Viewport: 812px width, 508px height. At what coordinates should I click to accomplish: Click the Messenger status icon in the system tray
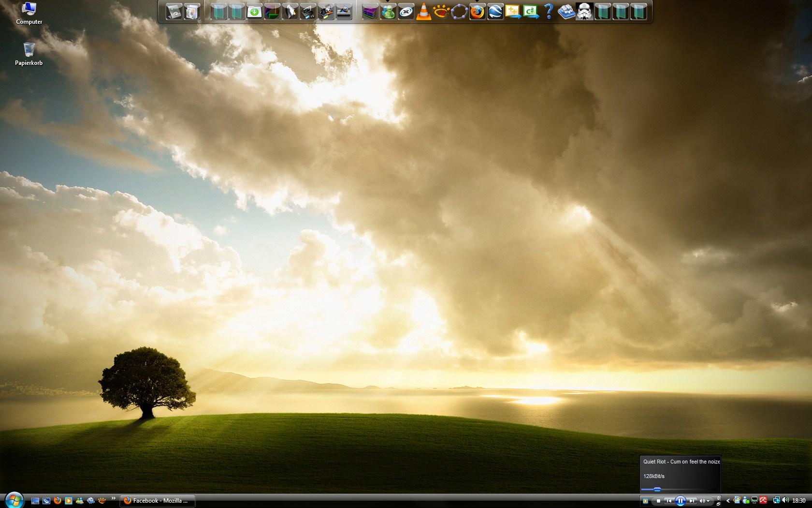[x=746, y=501]
